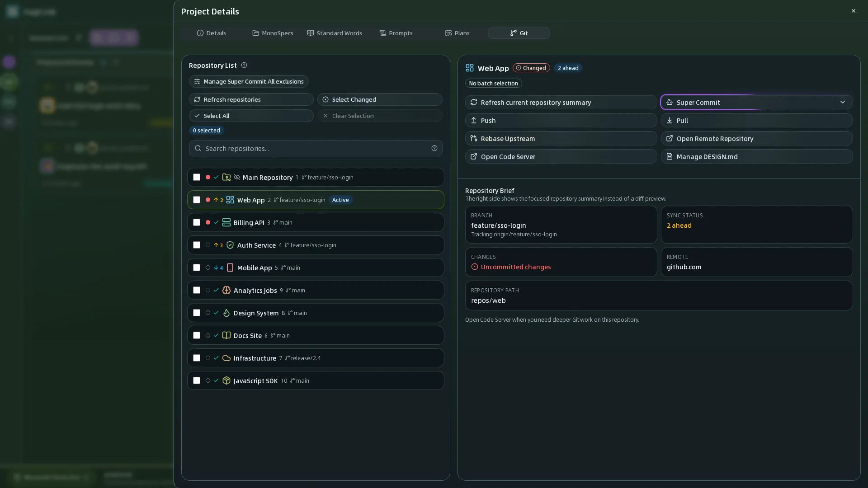Check the Mobile App checkbox
868x488 pixels.
click(x=197, y=268)
